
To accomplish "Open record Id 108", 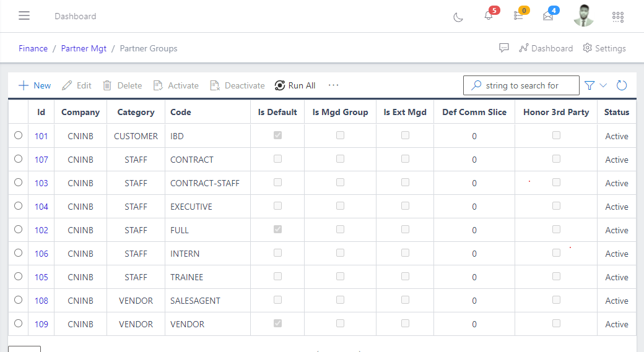I will [x=41, y=301].
